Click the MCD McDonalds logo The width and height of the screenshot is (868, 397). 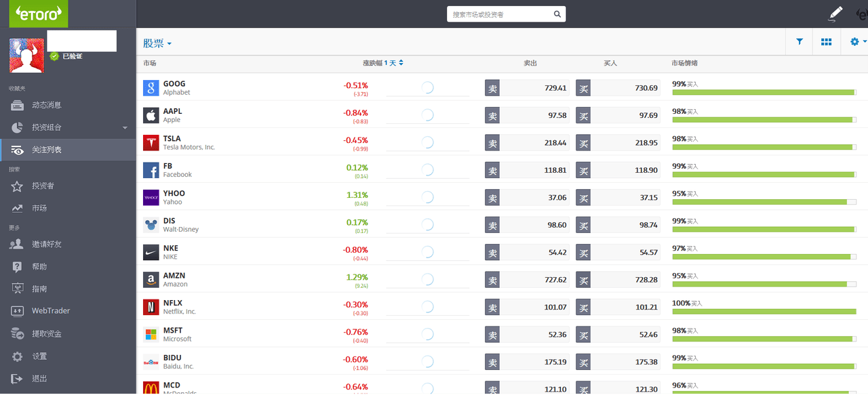pyautogui.click(x=151, y=388)
